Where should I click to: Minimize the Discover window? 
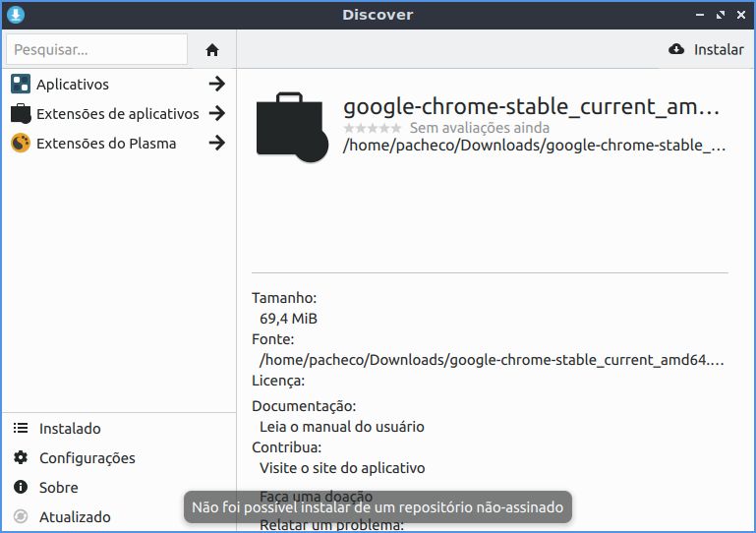tap(700, 15)
